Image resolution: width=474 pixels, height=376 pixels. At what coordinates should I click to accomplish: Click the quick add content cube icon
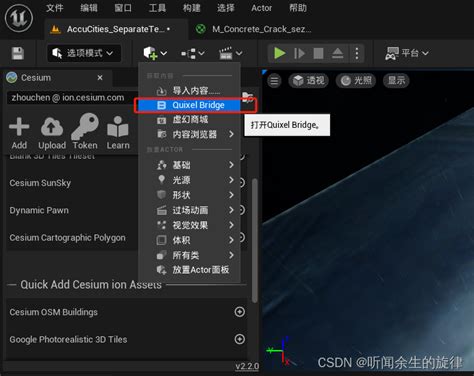pos(150,53)
